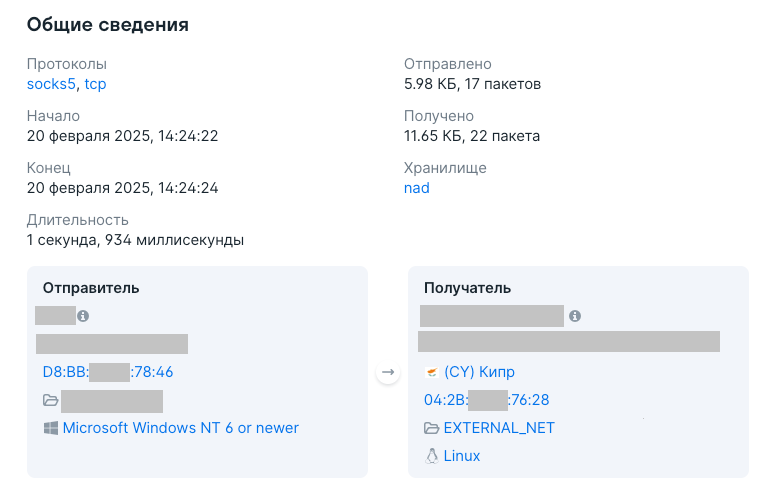Click the recipient's info icon
The height and width of the screenshot is (493, 763).
click(x=575, y=316)
